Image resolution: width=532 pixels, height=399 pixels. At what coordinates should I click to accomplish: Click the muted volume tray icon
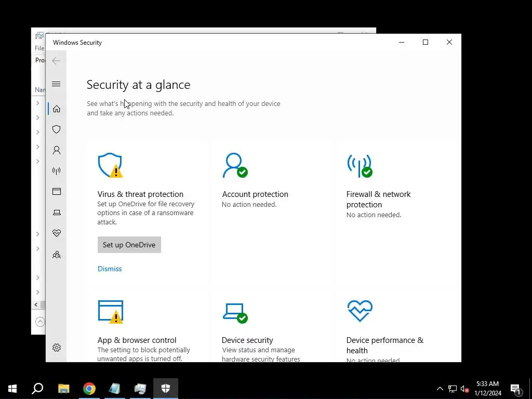pos(464,389)
